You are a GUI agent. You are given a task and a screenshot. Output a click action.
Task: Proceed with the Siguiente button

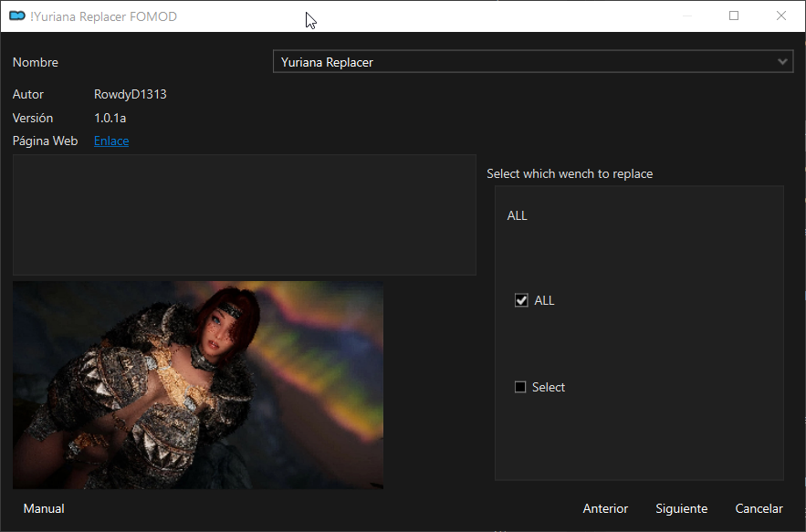point(681,508)
